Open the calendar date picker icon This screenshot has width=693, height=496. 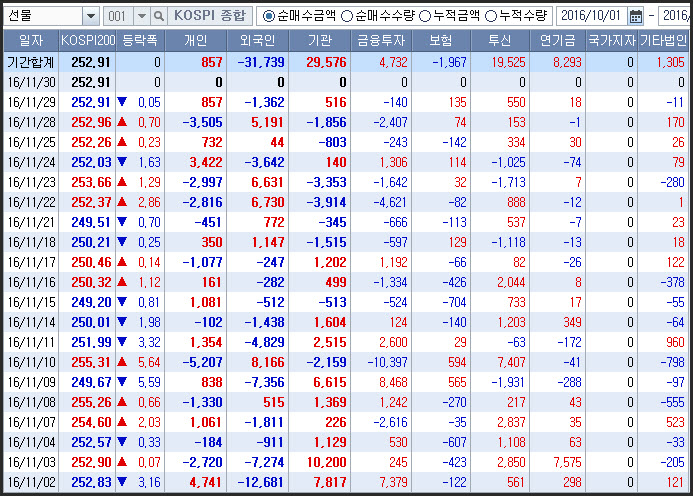pyautogui.click(x=636, y=16)
